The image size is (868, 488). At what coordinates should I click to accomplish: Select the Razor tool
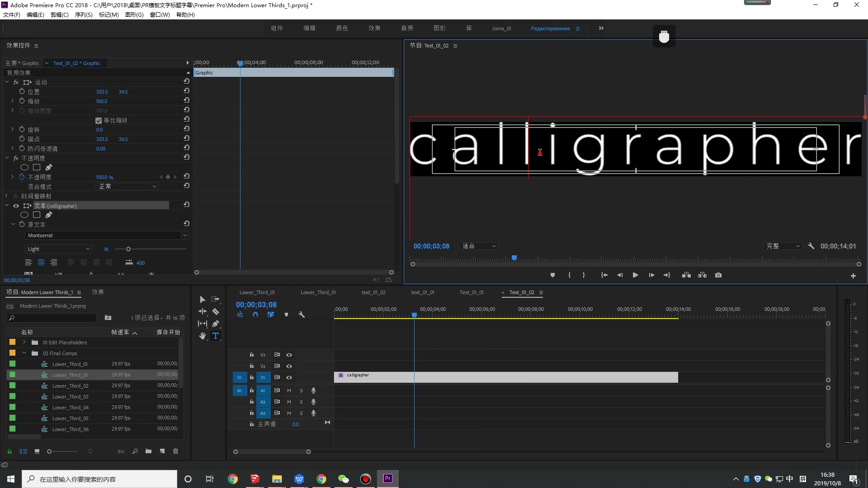pyautogui.click(x=216, y=311)
